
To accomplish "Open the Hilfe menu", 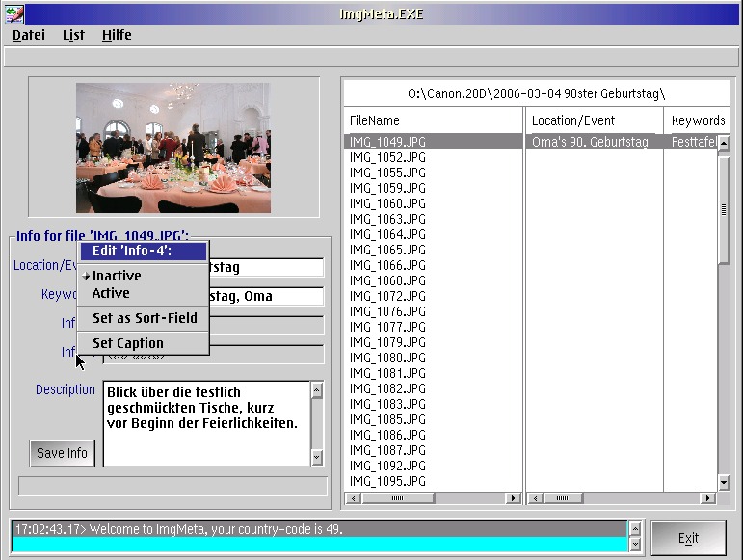I will [x=117, y=35].
